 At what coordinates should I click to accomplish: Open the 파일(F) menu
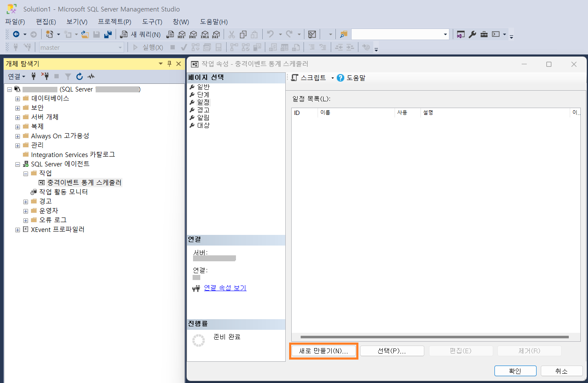15,22
